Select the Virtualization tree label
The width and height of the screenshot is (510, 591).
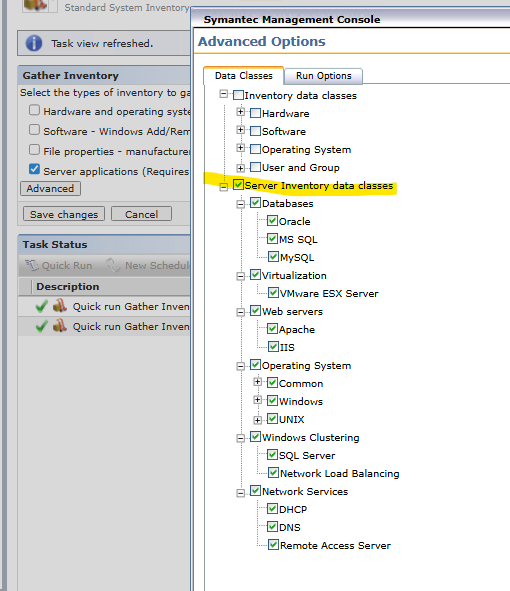coord(294,276)
